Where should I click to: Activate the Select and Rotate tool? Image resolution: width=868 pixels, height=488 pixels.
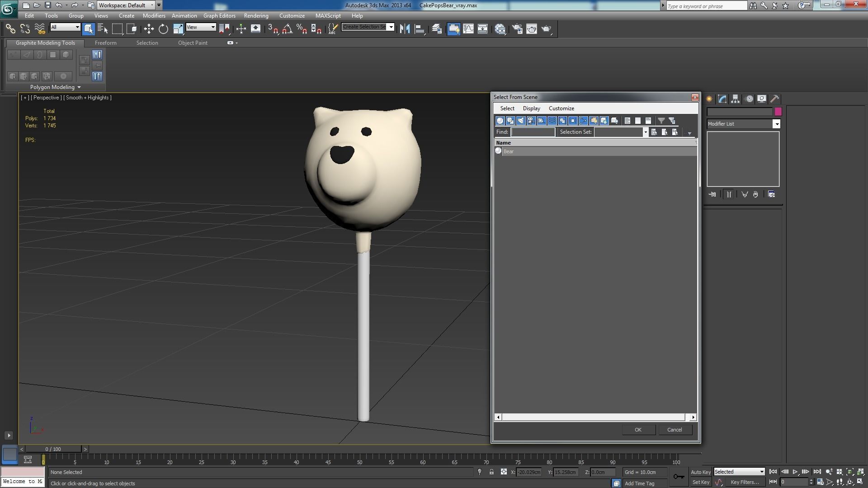pyautogui.click(x=163, y=29)
